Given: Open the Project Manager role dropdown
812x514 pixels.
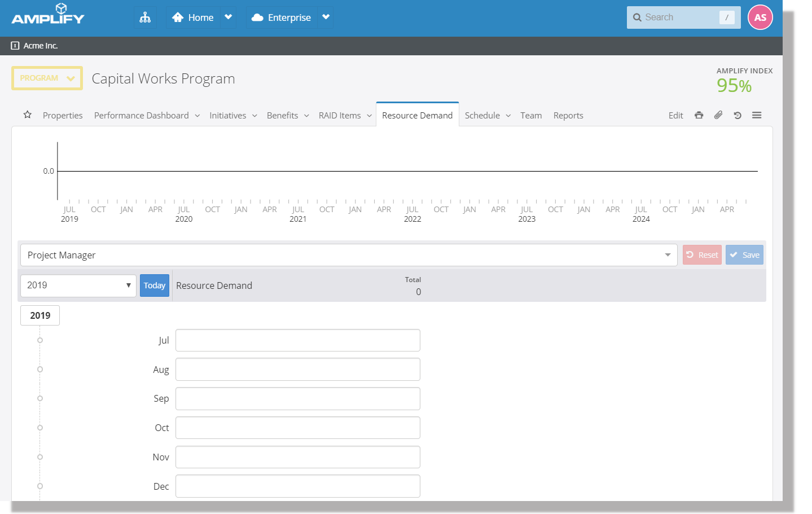Looking at the screenshot, I should tap(349, 255).
